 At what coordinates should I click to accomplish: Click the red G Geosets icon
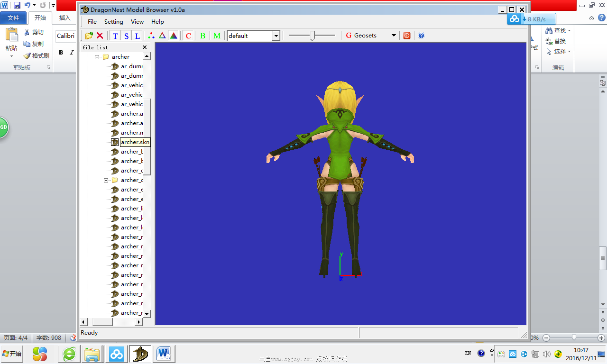pyautogui.click(x=349, y=36)
